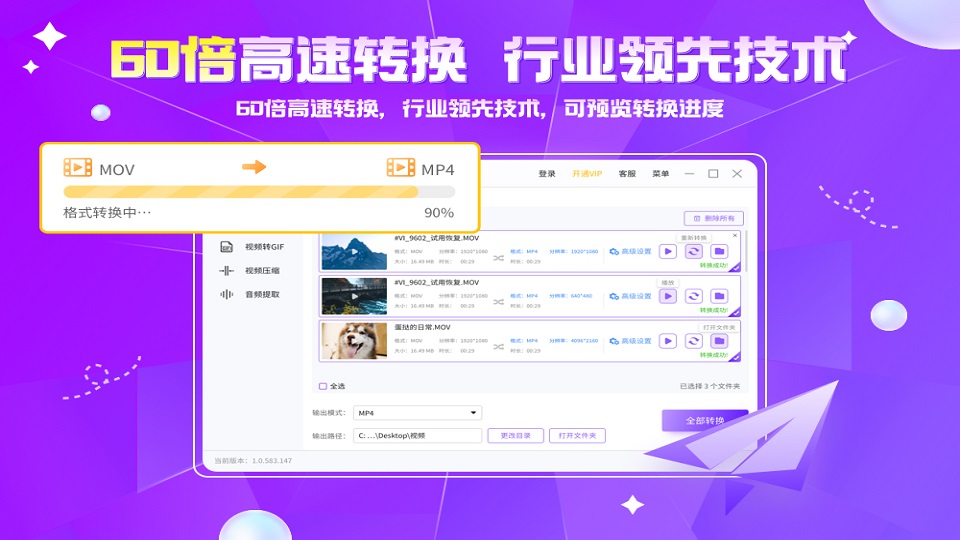Open the 视频压缩 compression tool icon
The width and height of the screenshot is (960, 540).
[x=227, y=271]
